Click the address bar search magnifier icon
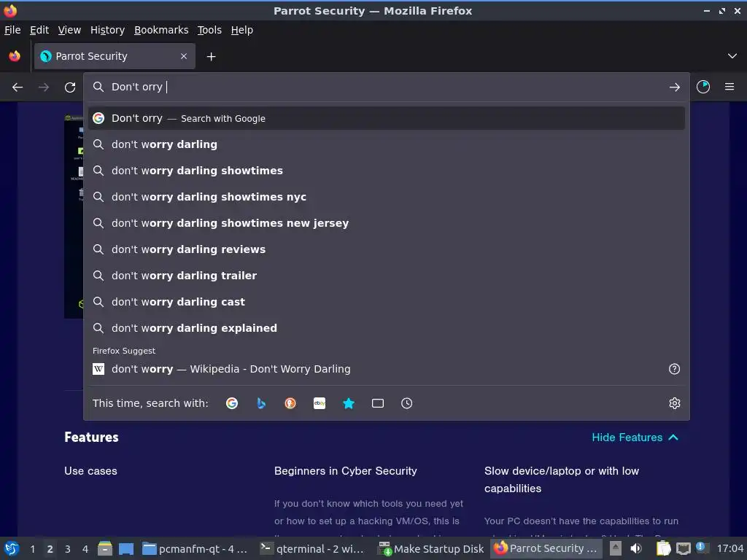 (x=98, y=87)
